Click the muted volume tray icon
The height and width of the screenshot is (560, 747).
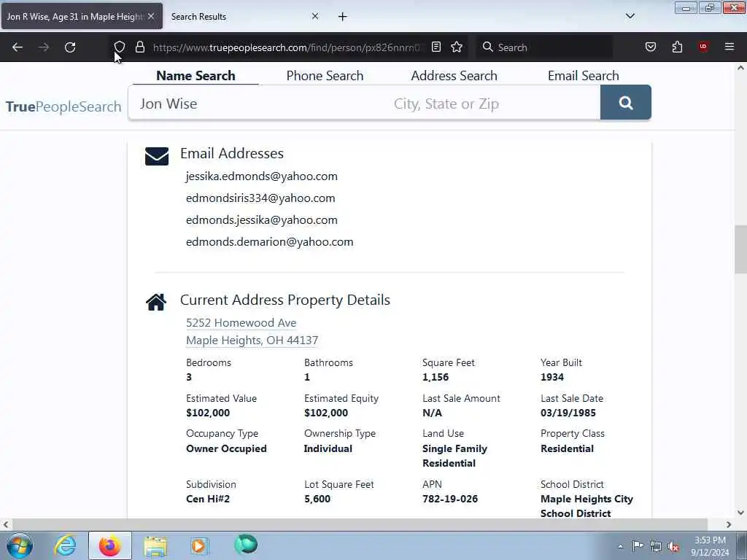[x=673, y=547]
